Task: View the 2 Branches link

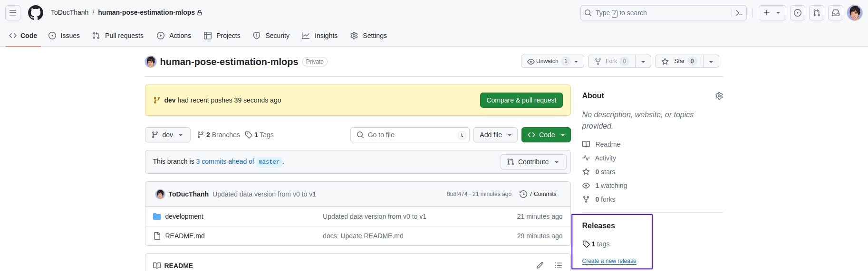Action: pos(219,135)
